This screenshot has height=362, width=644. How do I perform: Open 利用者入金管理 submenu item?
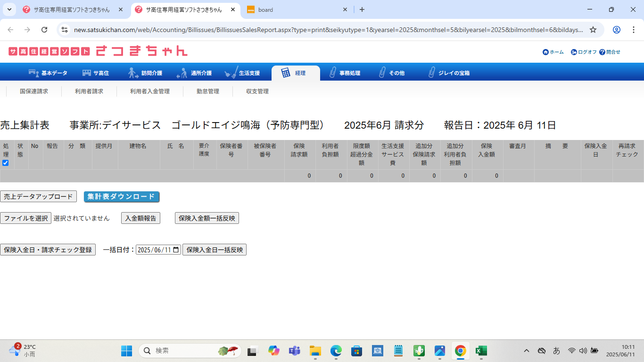[x=149, y=91]
